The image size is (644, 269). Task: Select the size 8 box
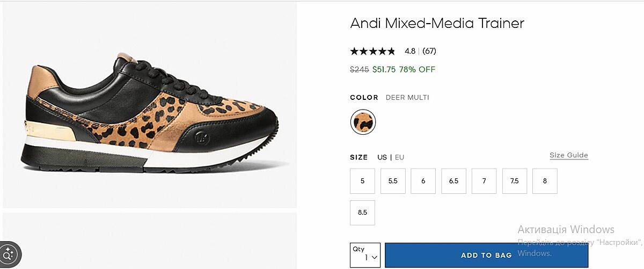(x=545, y=181)
